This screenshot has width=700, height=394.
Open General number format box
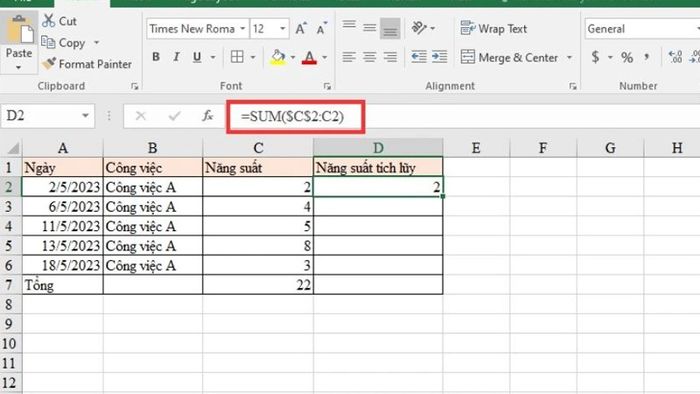coord(642,29)
